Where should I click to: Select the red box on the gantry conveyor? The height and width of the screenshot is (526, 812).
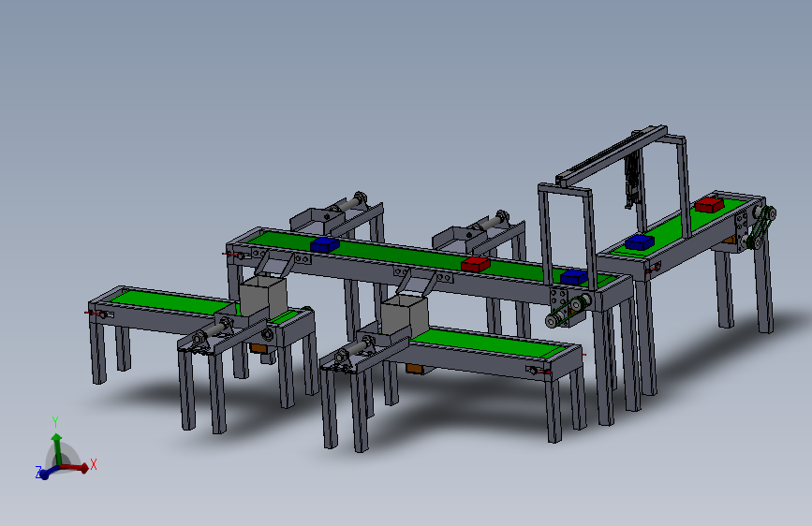pyautogui.click(x=709, y=204)
